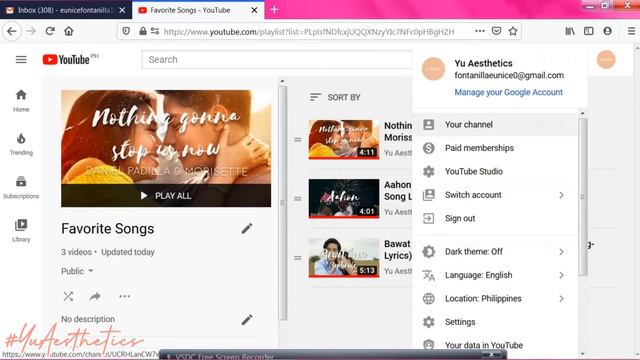
Task: Open Paid memberships
Action: [495, 148]
